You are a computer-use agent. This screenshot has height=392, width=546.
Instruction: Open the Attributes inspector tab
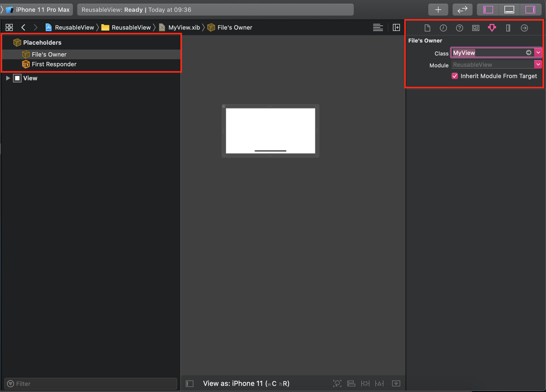(492, 28)
